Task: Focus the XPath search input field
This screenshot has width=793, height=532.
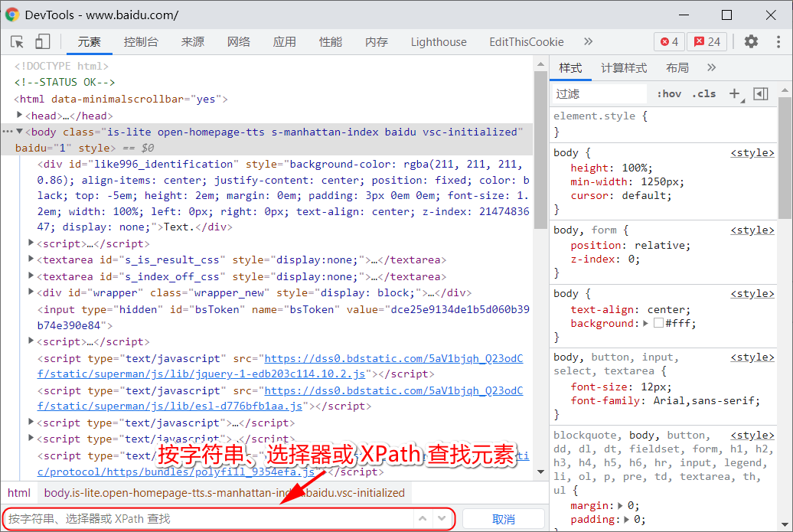Action: (x=210, y=519)
